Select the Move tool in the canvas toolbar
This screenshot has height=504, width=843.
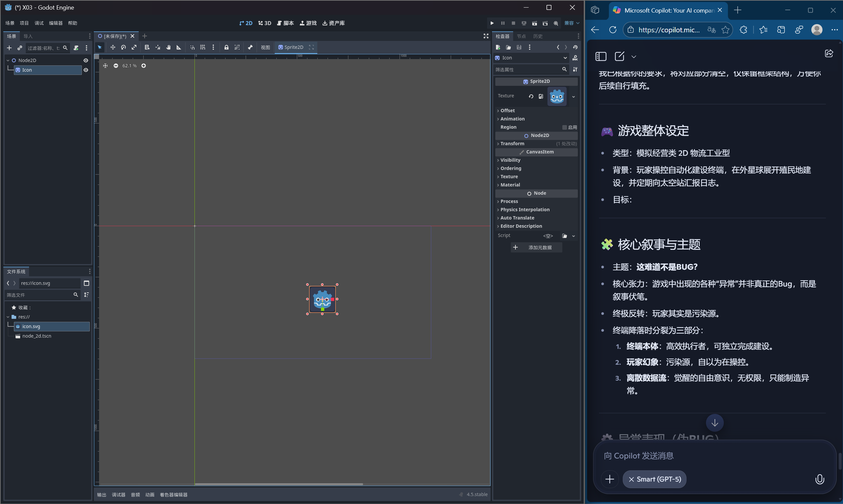(113, 47)
